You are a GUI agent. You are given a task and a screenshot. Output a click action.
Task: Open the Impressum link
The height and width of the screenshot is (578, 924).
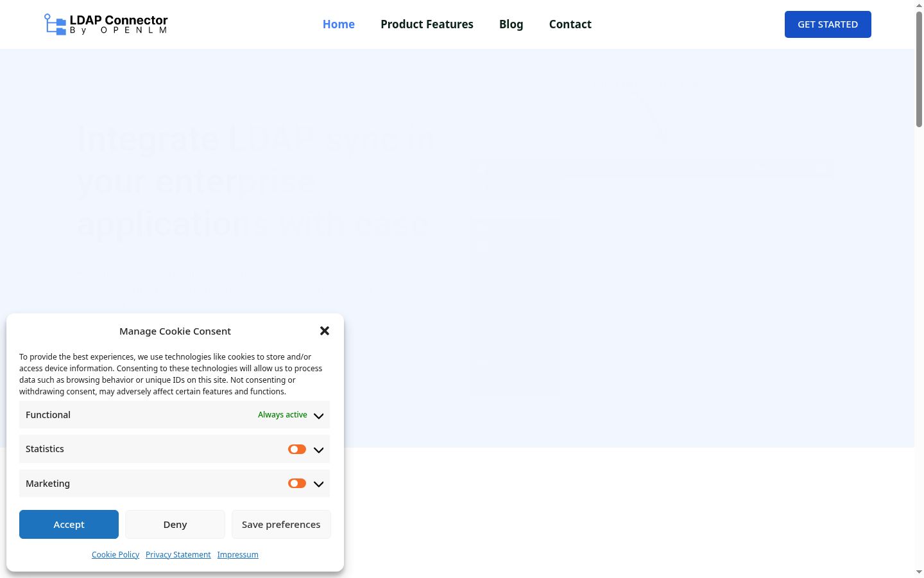click(238, 554)
